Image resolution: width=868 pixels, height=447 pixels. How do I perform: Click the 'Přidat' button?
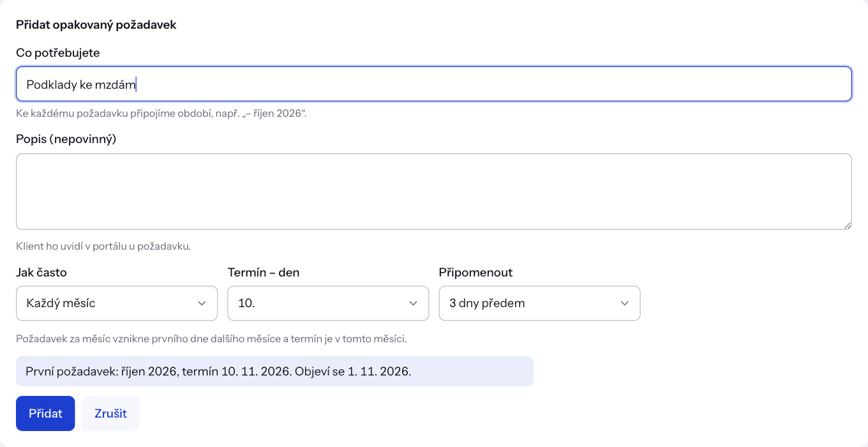click(45, 414)
